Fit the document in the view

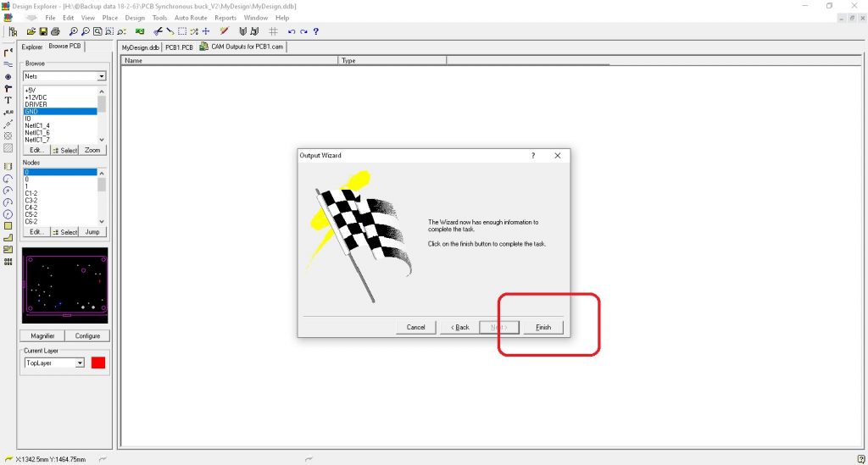click(97, 31)
